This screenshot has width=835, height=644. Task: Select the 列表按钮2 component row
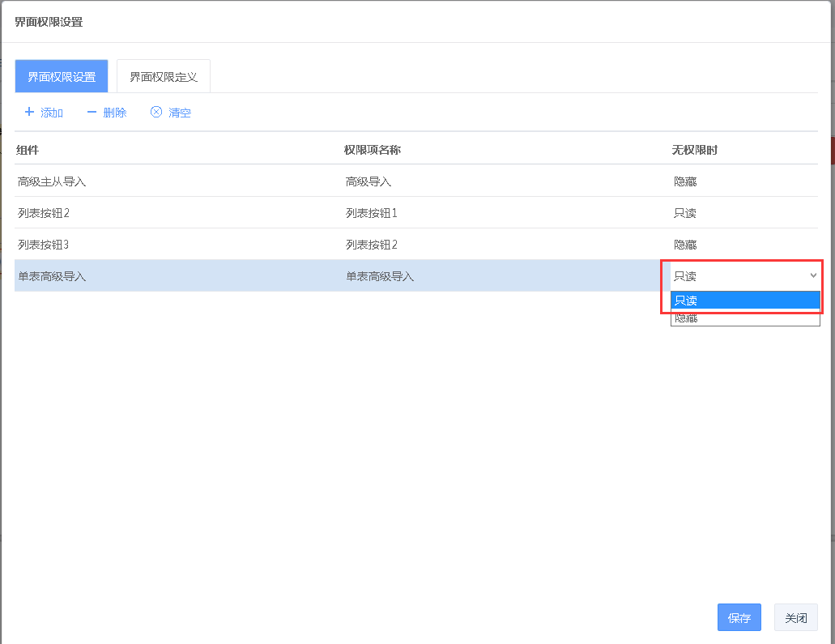tap(44, 213)
